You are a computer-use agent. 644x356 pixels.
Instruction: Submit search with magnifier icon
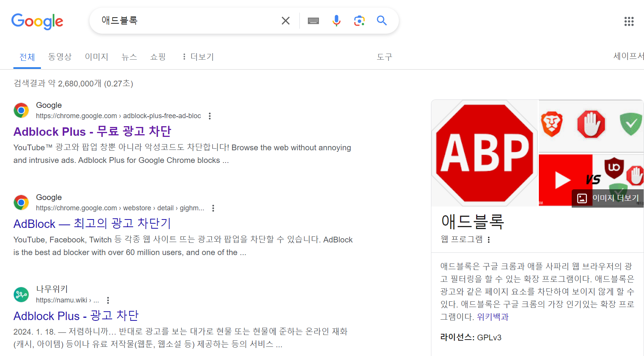[382, 20]
